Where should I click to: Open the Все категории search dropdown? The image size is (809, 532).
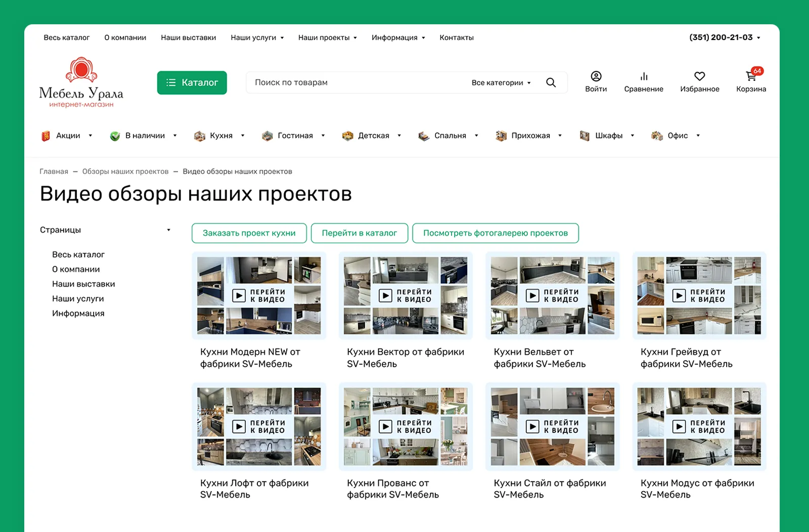point(501,83)
